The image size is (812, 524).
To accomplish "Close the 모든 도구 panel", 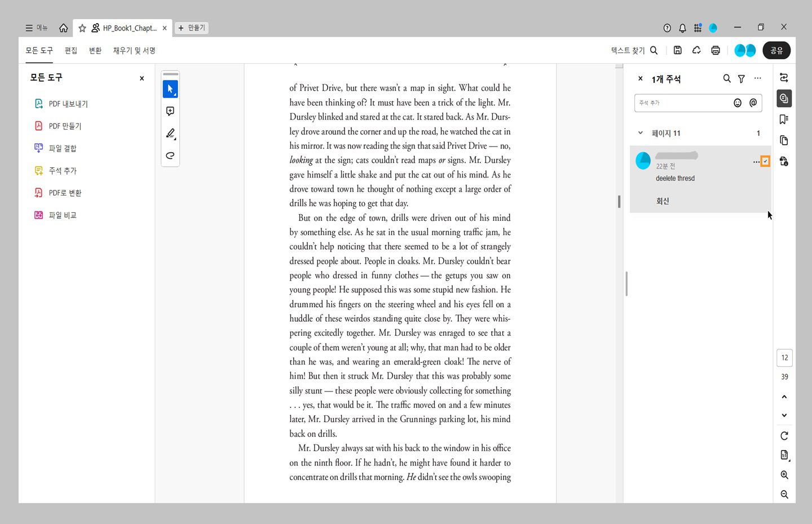I will [x=142, y=78].
